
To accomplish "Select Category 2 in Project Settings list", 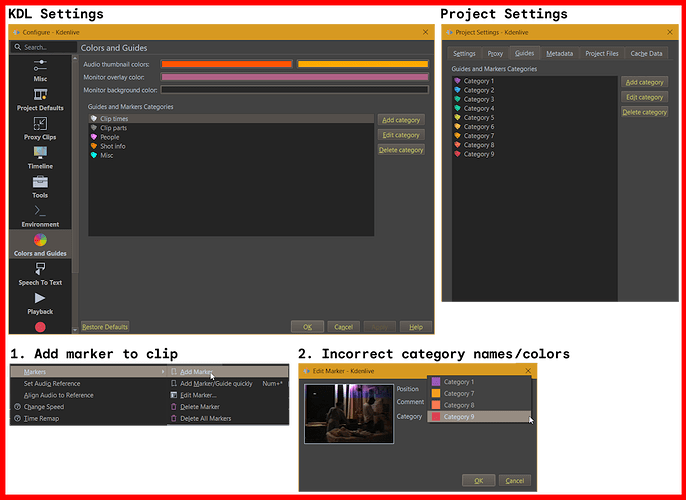I will point(535,90).
